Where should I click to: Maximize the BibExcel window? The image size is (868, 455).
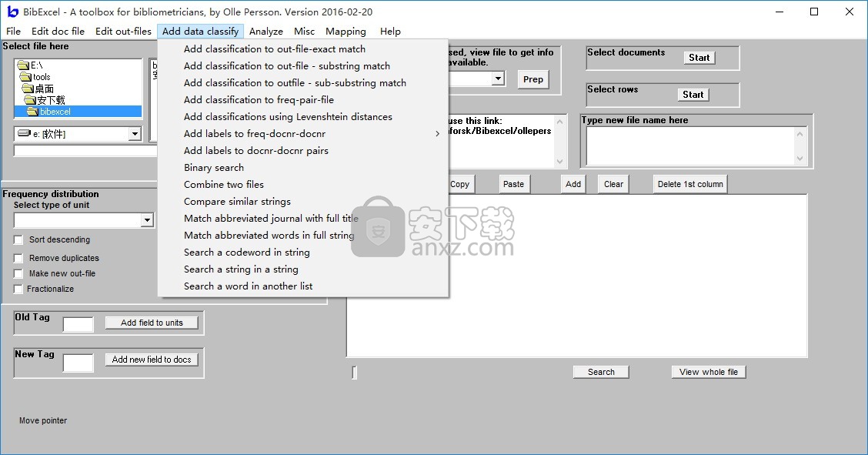pos(814,12)
